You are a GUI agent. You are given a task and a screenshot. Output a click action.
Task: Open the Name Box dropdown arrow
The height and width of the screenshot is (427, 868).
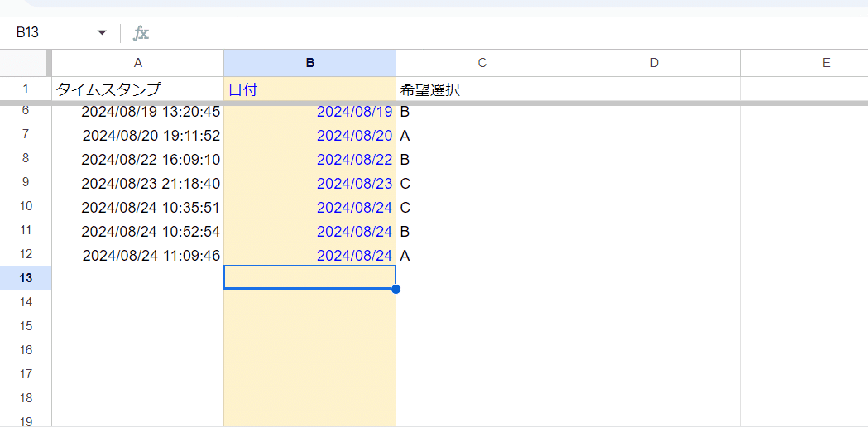pos(102,33)
